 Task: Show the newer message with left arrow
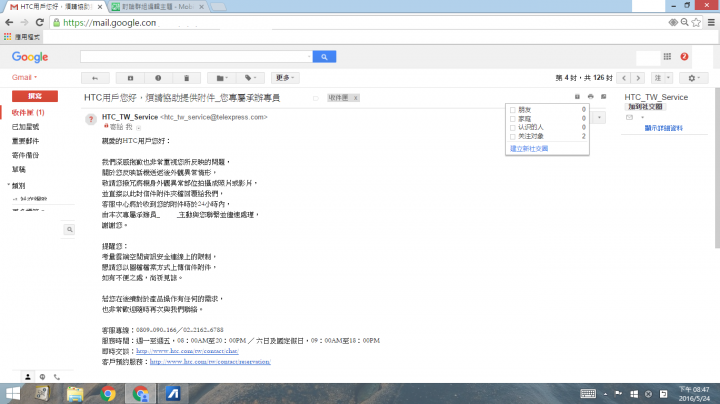tap(624, 78)
